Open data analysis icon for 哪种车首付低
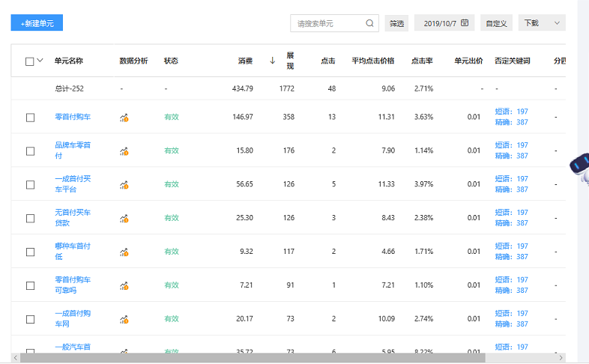 tap(124, 252)
